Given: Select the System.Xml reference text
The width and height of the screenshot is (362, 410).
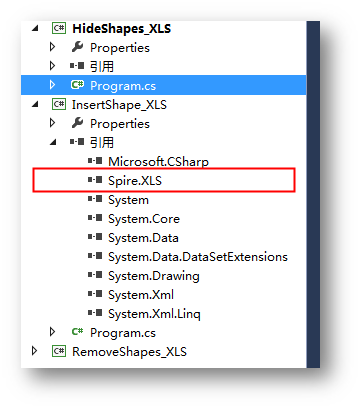Looking at the screenshot, I should click(x=141, y=295).
